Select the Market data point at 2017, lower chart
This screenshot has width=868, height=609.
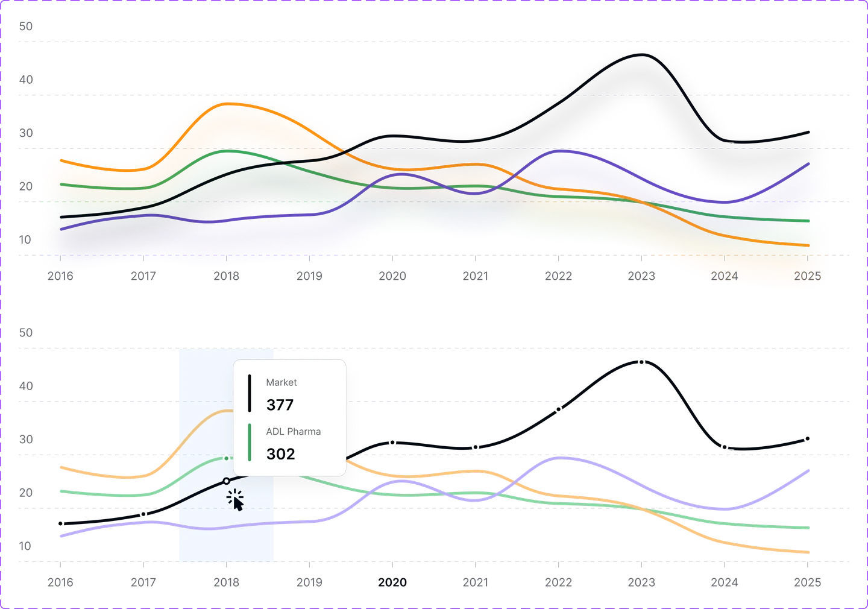coord(143,514)
